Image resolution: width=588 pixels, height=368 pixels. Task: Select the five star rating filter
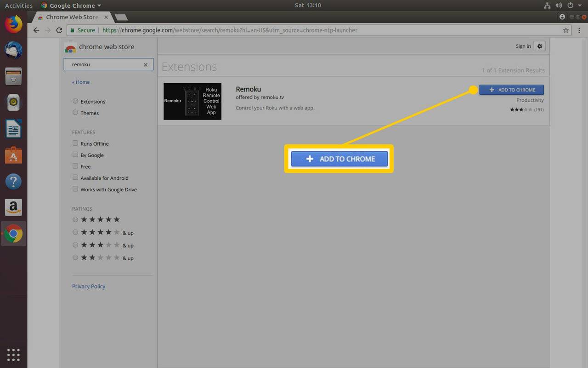coord(75,219)
